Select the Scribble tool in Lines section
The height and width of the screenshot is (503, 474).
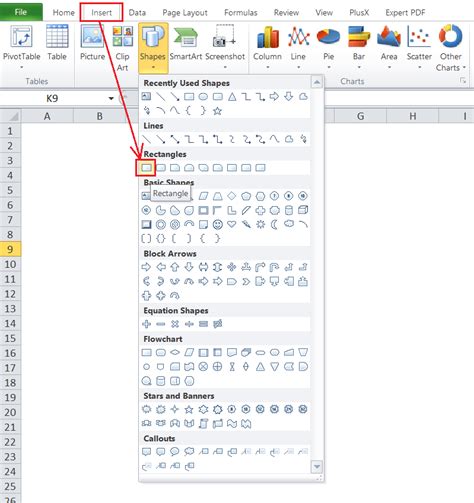[x=303, y=139]
